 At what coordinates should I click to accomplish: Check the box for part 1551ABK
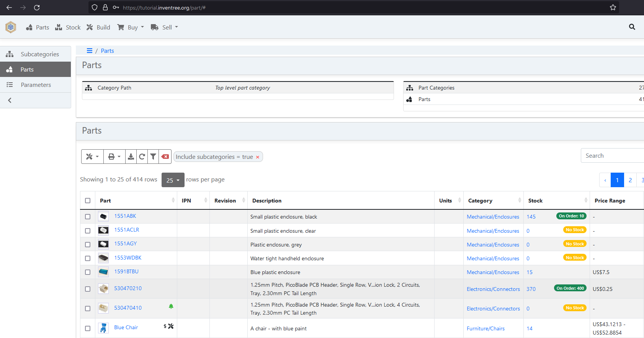[x=88, y=217]
